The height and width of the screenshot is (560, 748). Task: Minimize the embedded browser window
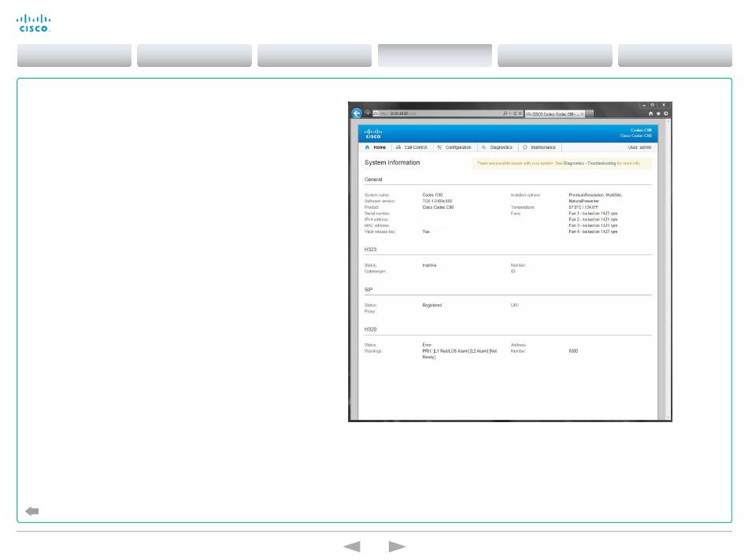click(643, 105)
